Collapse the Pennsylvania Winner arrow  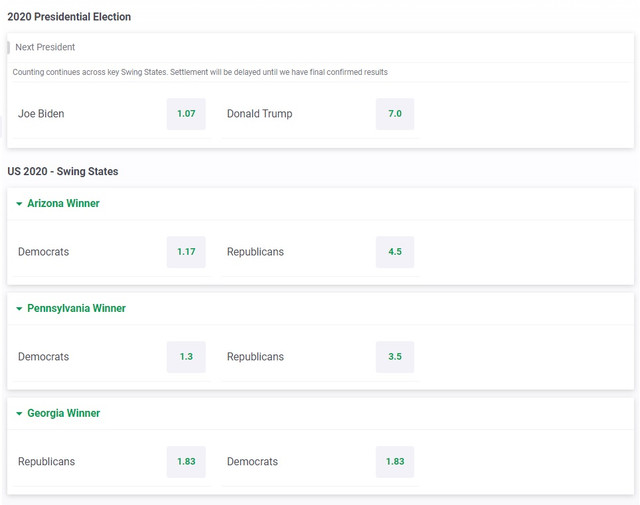[19, 309]
